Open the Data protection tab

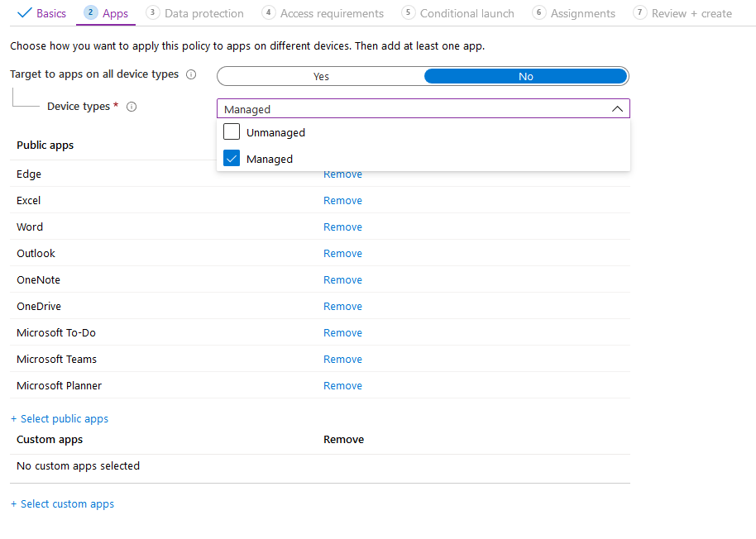tap(194, 13)
